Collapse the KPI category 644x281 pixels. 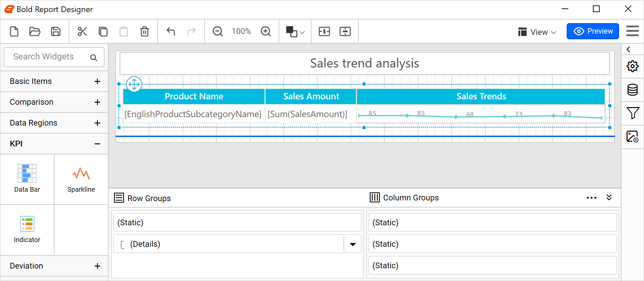coord(54,144)
